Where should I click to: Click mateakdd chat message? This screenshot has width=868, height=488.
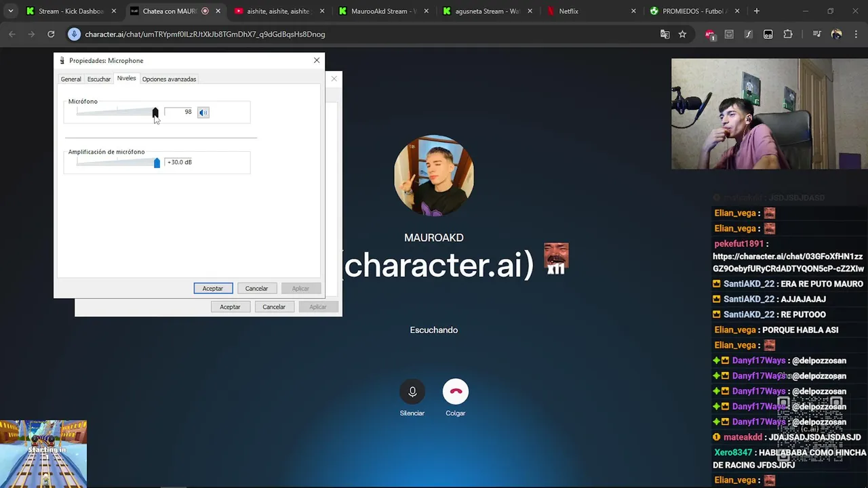pos(787,437)
